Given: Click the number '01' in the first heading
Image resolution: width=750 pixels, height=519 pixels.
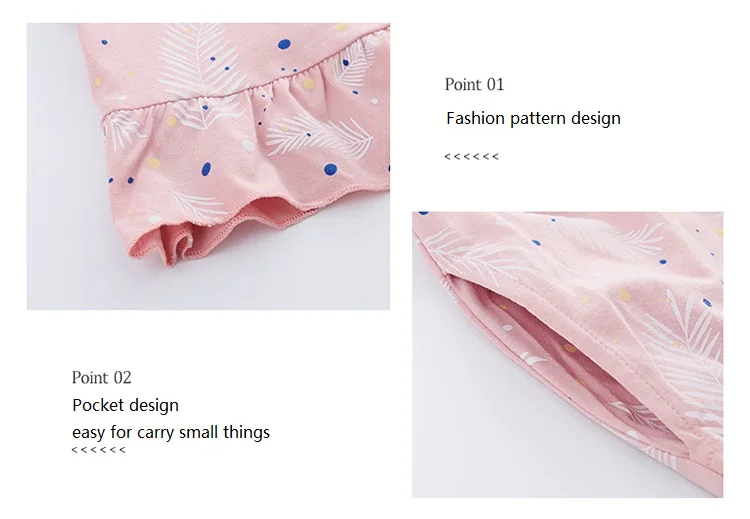Looking at the screenshot, I should coord(496,84).
